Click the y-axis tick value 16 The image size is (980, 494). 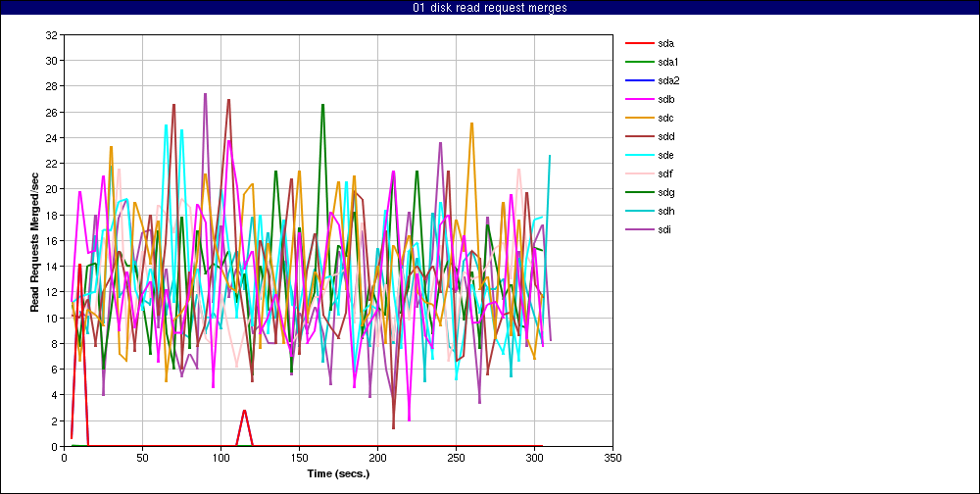(51, 241)
